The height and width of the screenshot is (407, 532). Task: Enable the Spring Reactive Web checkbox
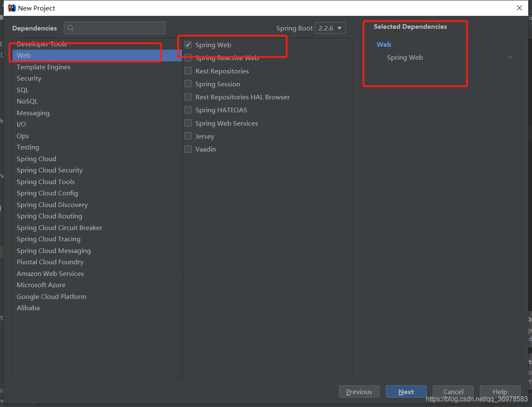pos(188,58)
